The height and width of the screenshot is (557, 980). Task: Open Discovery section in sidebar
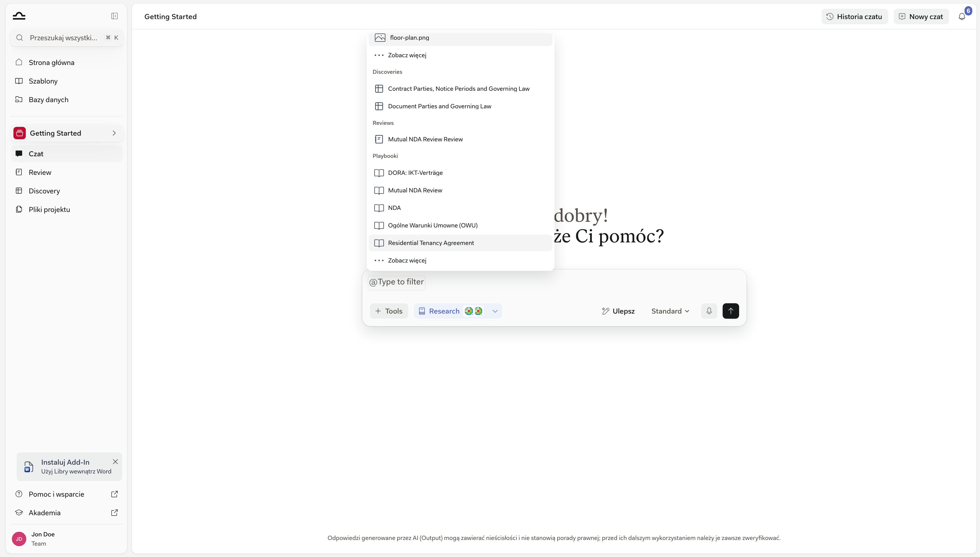click(67, 191)
